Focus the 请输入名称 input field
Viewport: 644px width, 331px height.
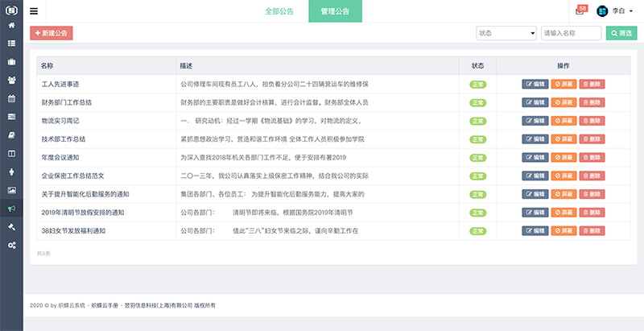[x=572, y=33]
